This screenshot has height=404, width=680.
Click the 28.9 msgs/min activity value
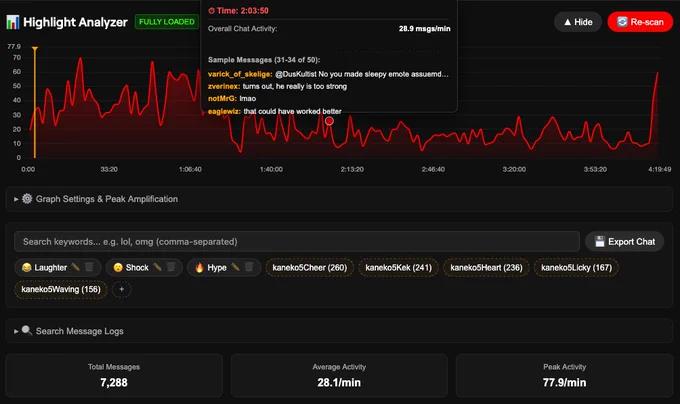pos(425,29)
